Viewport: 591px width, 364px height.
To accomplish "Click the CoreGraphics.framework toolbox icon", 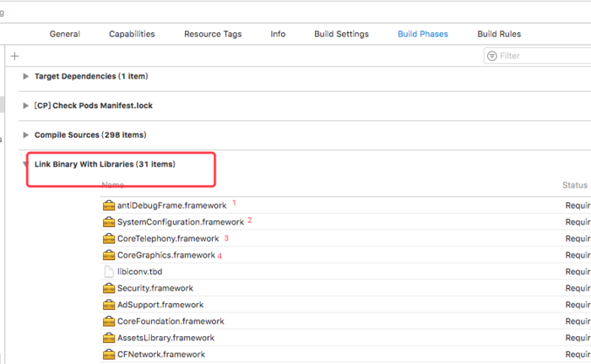I will click(108, 255).
